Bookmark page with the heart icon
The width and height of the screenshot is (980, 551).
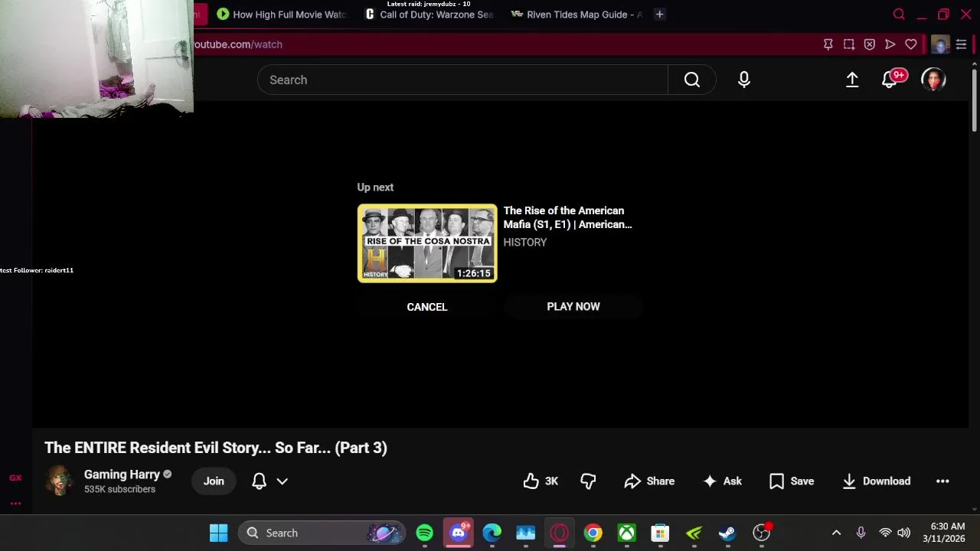tap(911, 44)
